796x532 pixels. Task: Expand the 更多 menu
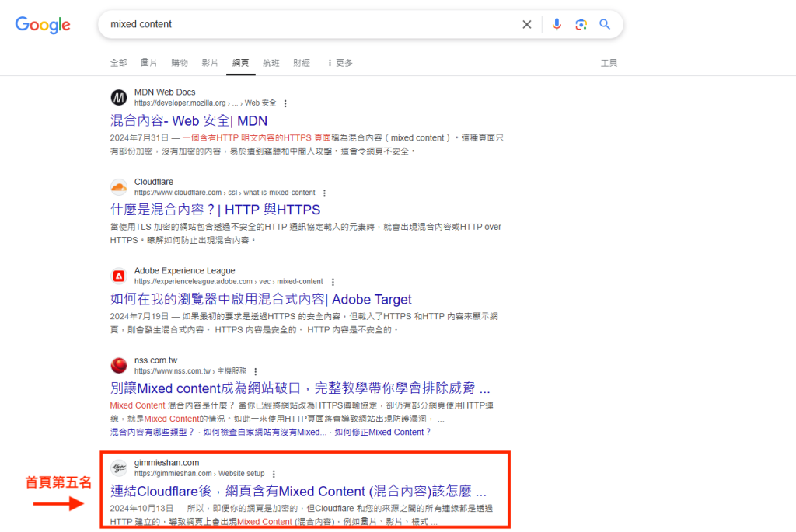340,63
